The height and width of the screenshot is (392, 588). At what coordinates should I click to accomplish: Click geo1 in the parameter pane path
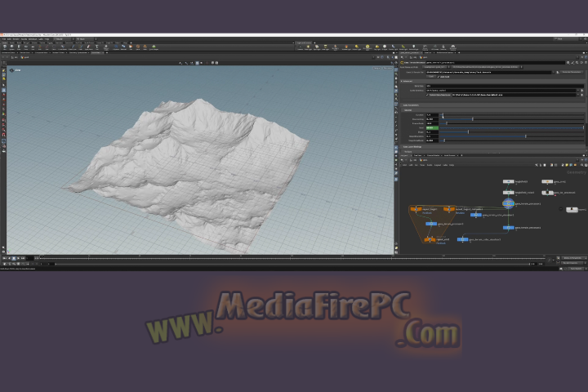coord(425,57)
